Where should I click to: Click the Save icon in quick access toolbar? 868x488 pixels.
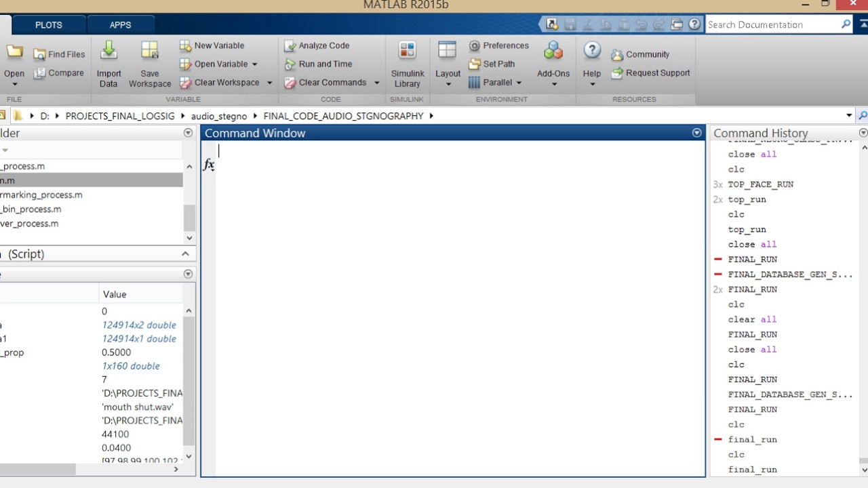coord(570,24)
